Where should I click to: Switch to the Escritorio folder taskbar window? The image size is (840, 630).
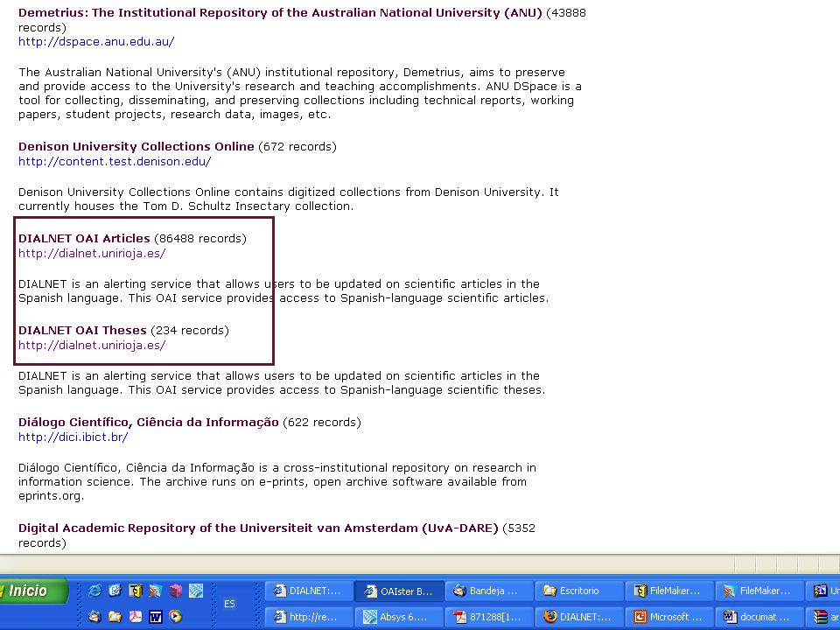pyautogui.click(x=579, y=591)
